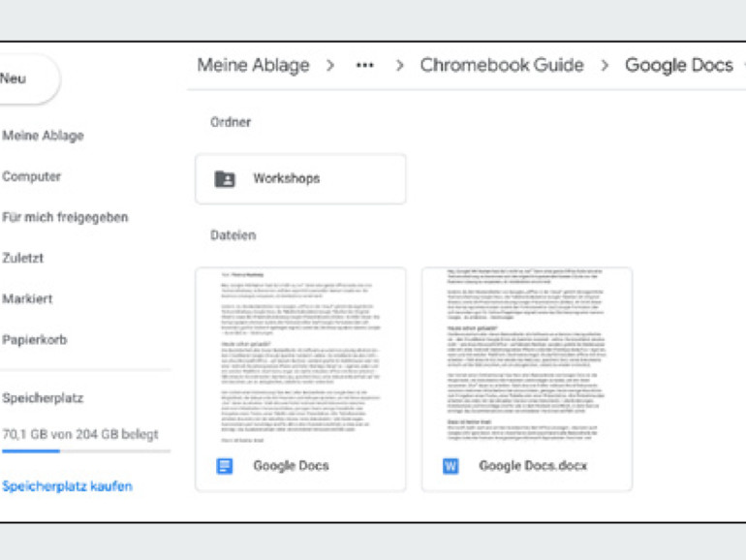Click storage text 70,1 GB von 204 GB belegt
Screen dimensions: 746x560
coord(79,434)
